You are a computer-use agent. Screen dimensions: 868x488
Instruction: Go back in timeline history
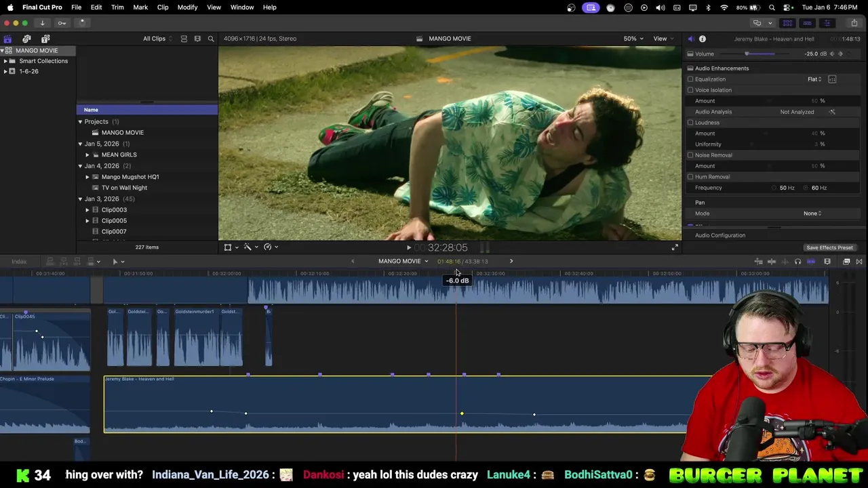353,262
